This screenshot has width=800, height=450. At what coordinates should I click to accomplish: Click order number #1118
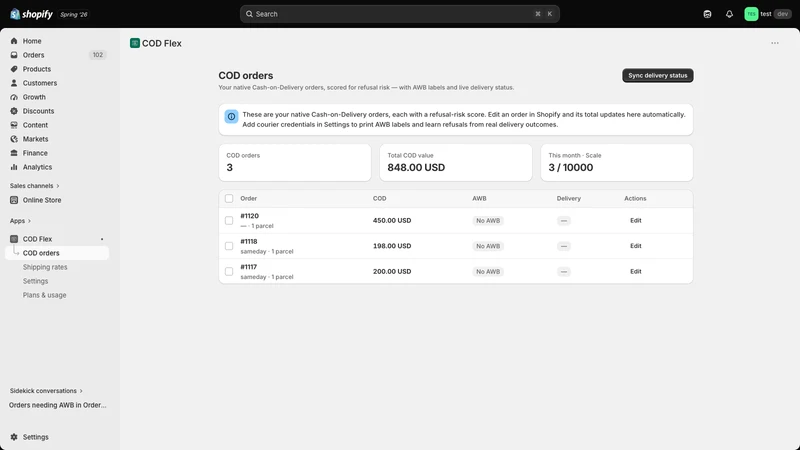click(249, 242)
